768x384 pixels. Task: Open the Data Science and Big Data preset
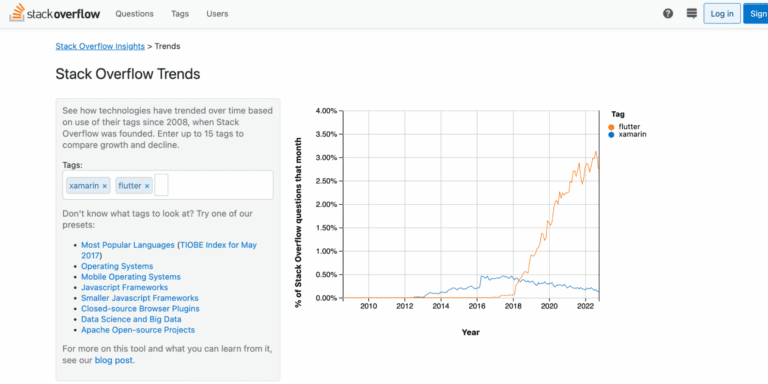[x=131, y=319]
